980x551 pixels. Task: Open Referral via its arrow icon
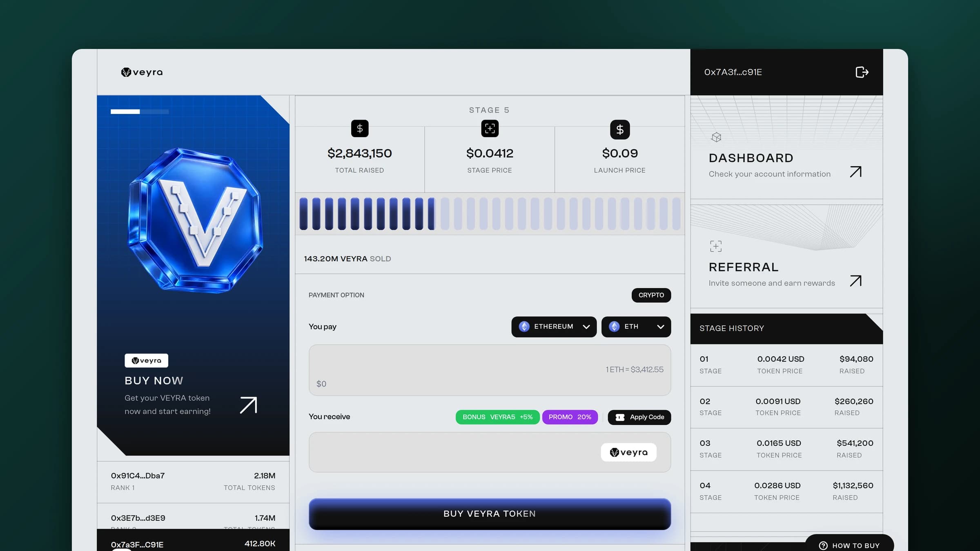pos(855,281)
